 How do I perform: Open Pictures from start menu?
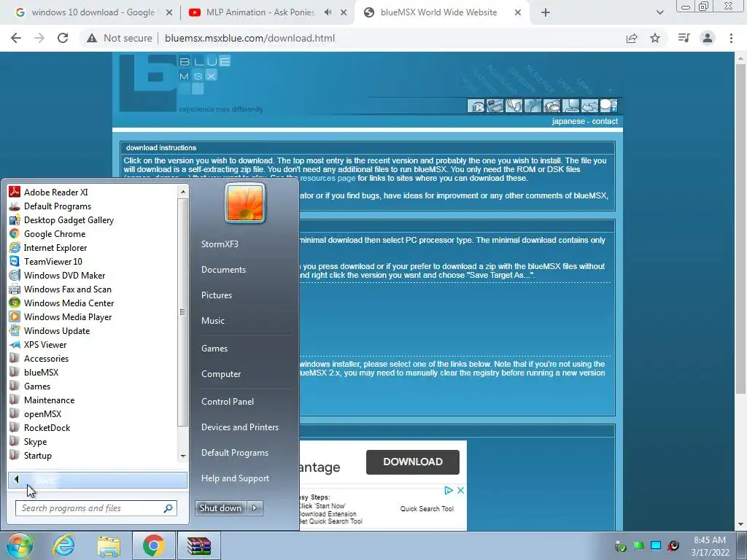(x=216, y=295)
